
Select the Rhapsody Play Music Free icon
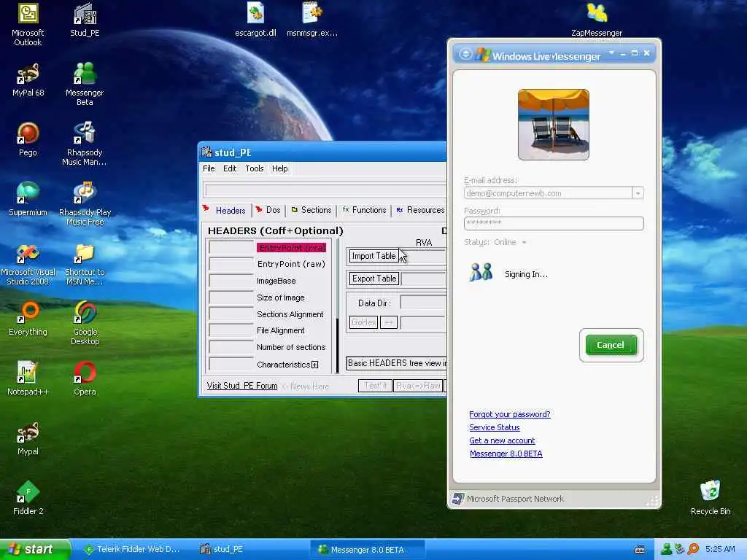click(x=85, y=204)
